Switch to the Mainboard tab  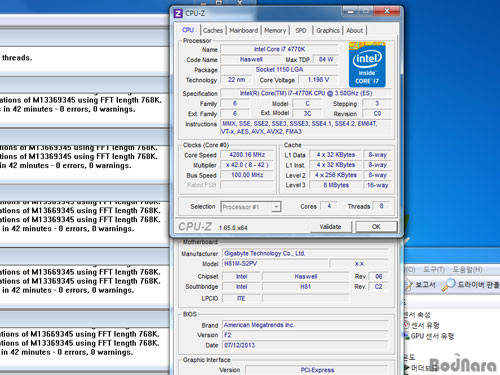[244, 30]
